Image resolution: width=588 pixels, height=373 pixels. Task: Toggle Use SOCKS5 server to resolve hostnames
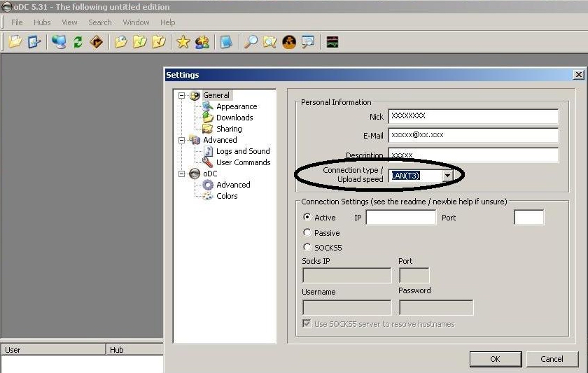pos(307,323)
